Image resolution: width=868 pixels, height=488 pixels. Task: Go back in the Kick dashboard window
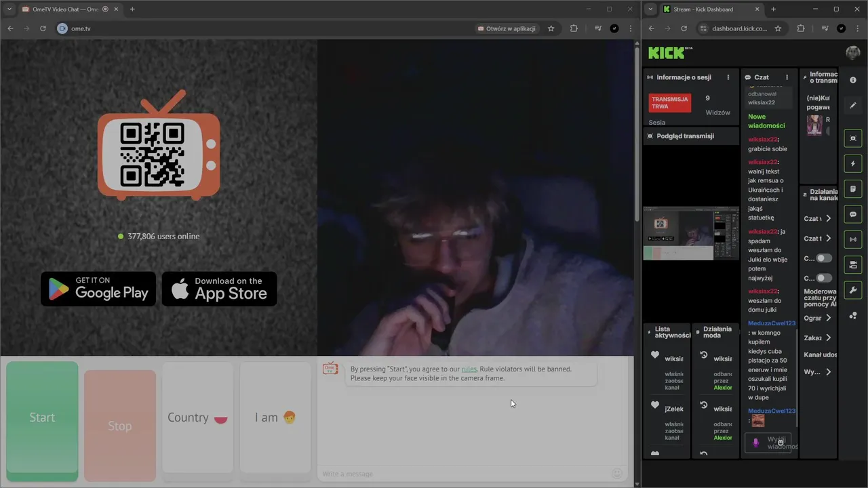[652, 28]
